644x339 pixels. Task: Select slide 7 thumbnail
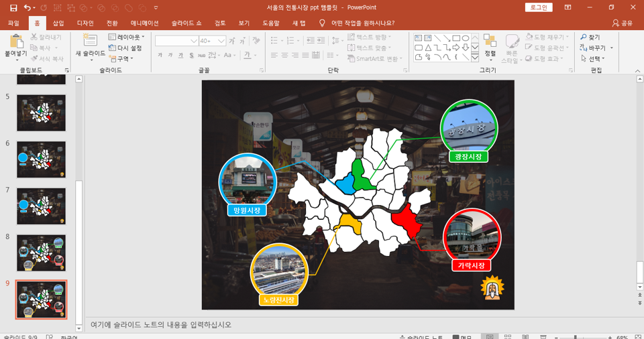coord(41,206)
